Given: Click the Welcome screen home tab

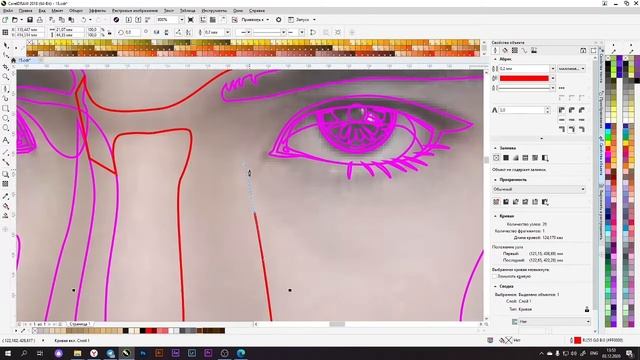Looking at the screenshot, I should pyautogui.click(x=13, y=60).
